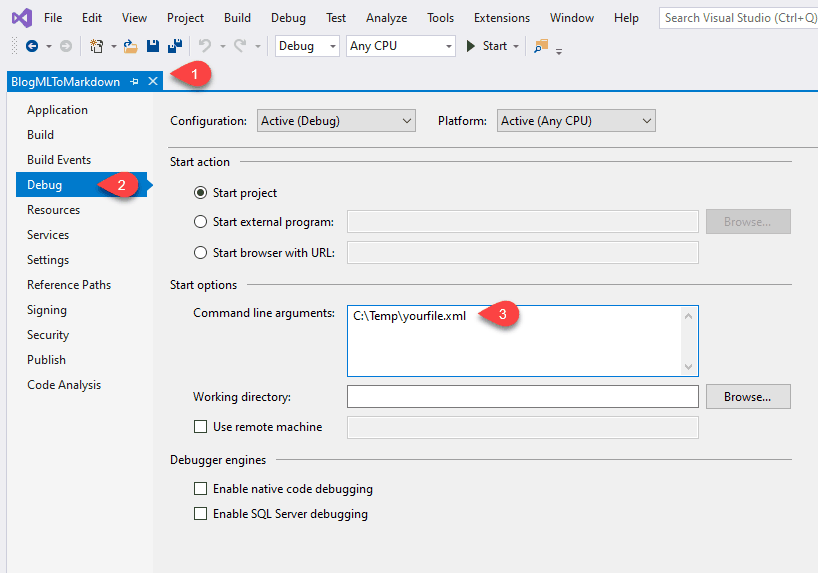Select the Application properties page
The height and width of the screenshot is (573, 818).
click(57, 110)
